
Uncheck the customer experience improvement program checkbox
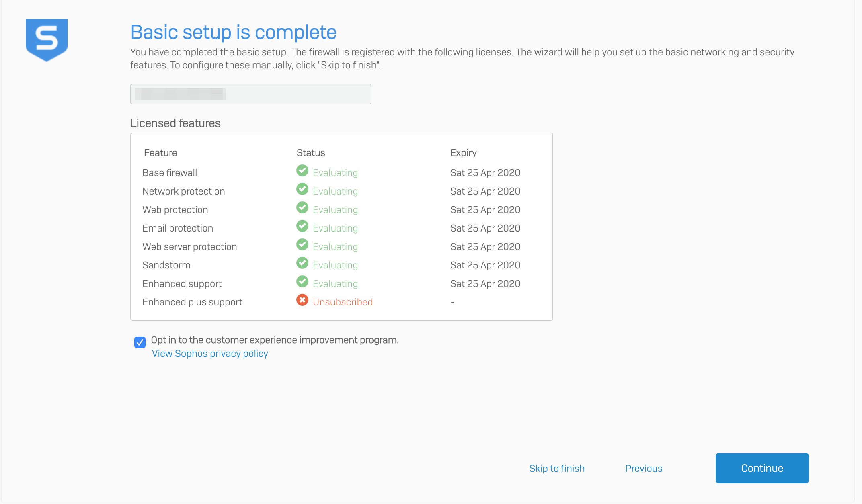click(140, 342)
